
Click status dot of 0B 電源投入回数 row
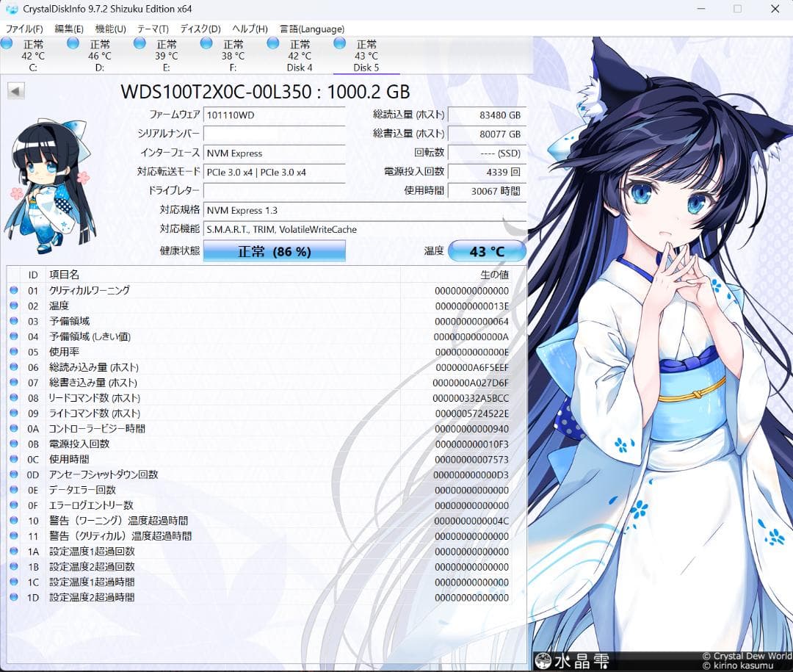click(x=14, y=444)
